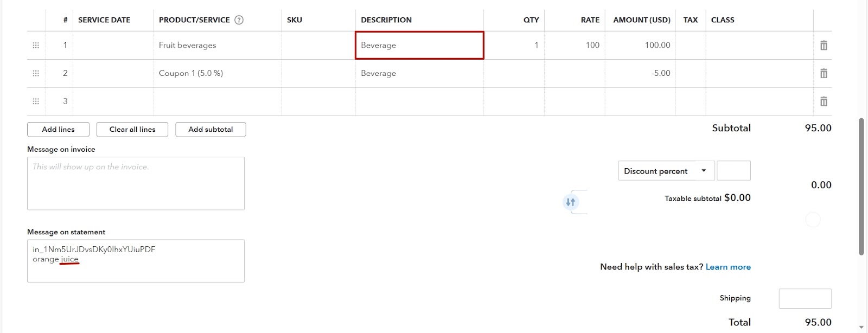
Task: Click the Message on statement text box
Action: point(136,261)
